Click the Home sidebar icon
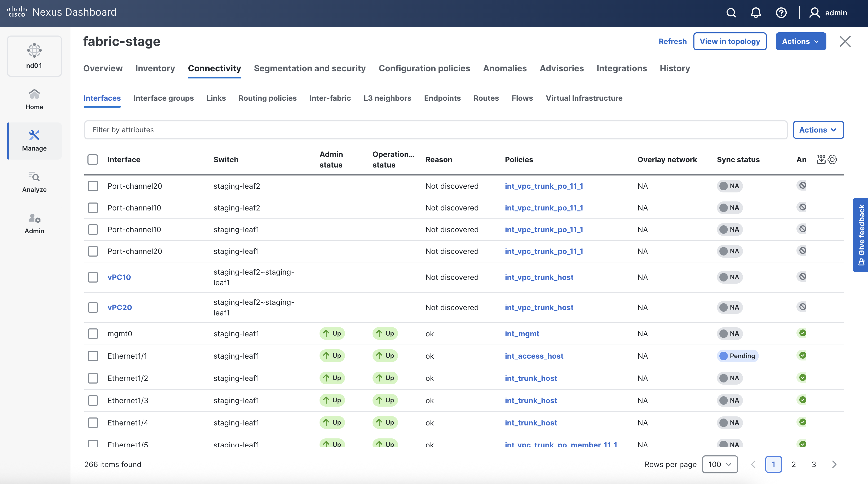The image size is (868, 484). click(34, 99)
